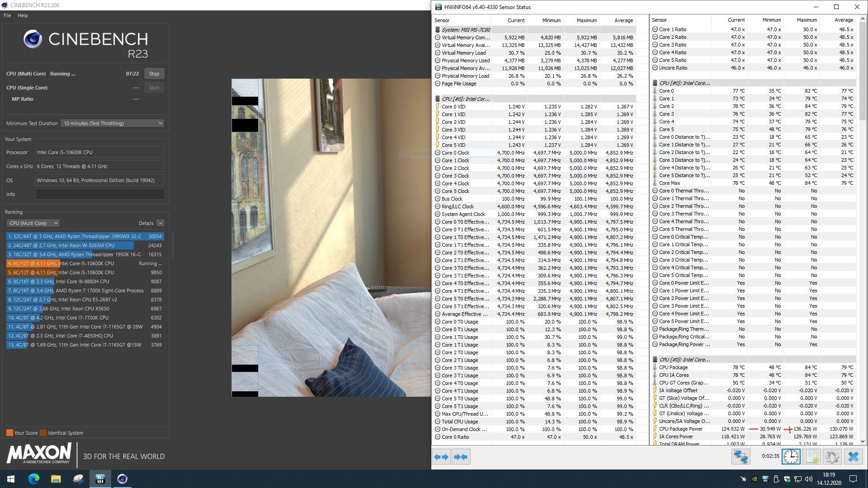Sort by the left pane Current column header
The width and height of the screenshot is (868, 488).
tap(509, 20)
